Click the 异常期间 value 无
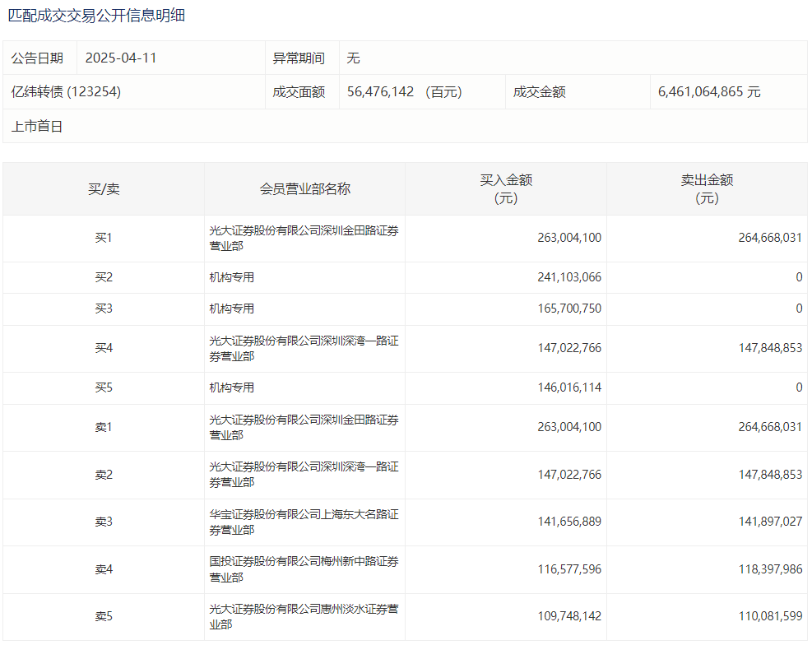This screenshot has height=645, width=812. (354, 58)
